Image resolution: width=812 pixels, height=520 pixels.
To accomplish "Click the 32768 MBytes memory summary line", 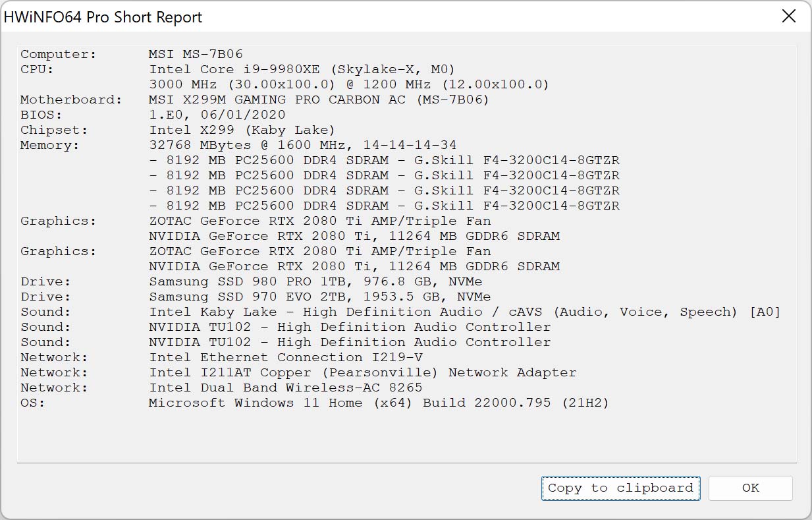I will (x=302, y=146).
